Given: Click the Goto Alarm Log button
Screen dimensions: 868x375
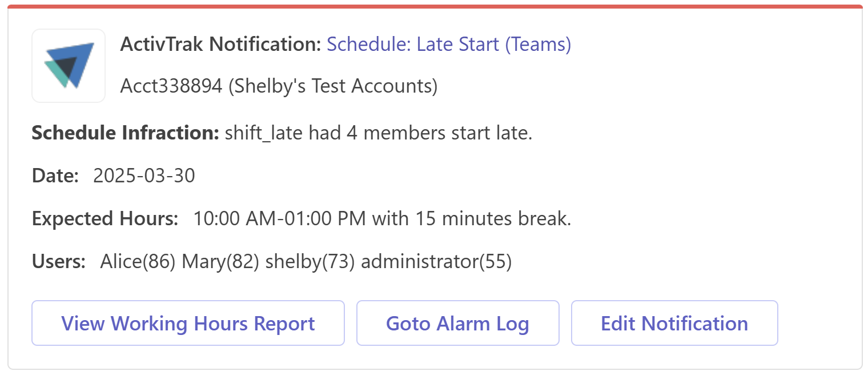Looking at the screenshot, I should [458, 324].
